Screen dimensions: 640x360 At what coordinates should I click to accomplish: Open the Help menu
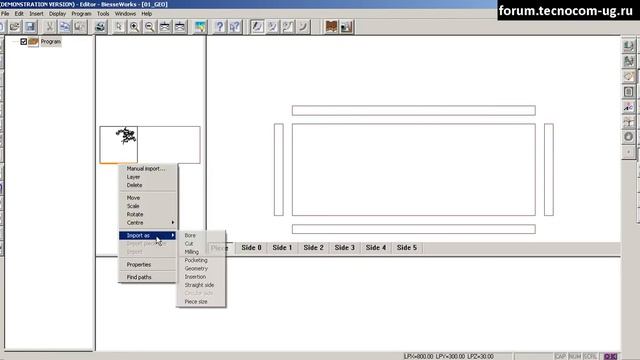tap(147, 13)
